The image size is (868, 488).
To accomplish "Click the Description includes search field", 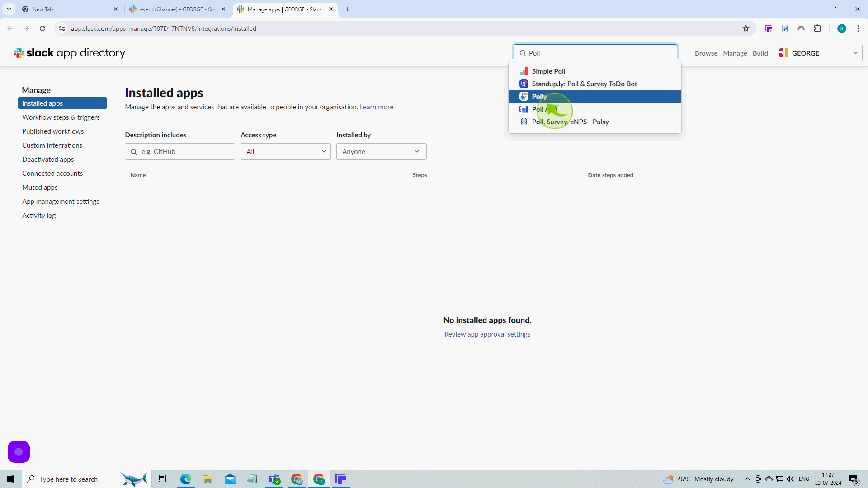I will pyautogui.click(x=180, y=151).
